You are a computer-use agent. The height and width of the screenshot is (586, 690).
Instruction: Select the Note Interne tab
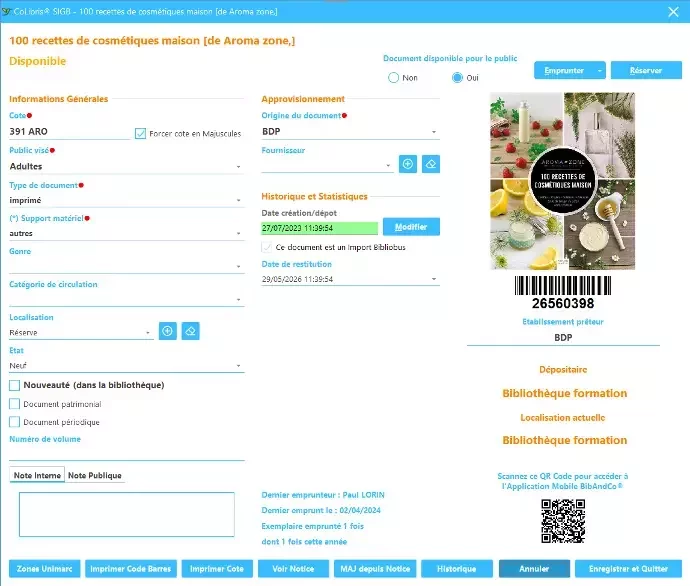click(x=37, y=475)
